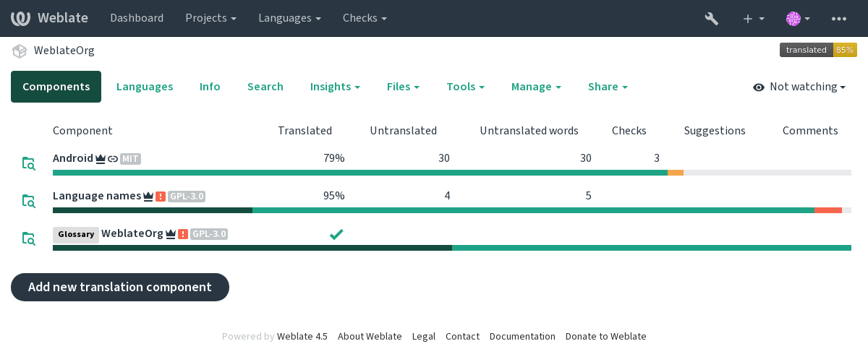Viewport: 868px width, 349px height.
Task: Sort by the Checks column header
Action: tap(629, 131)
